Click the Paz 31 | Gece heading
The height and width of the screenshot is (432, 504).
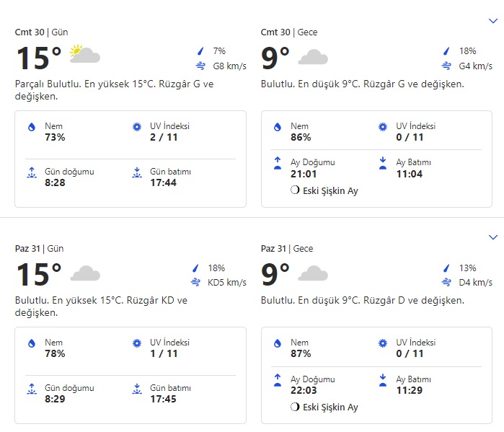289,249
